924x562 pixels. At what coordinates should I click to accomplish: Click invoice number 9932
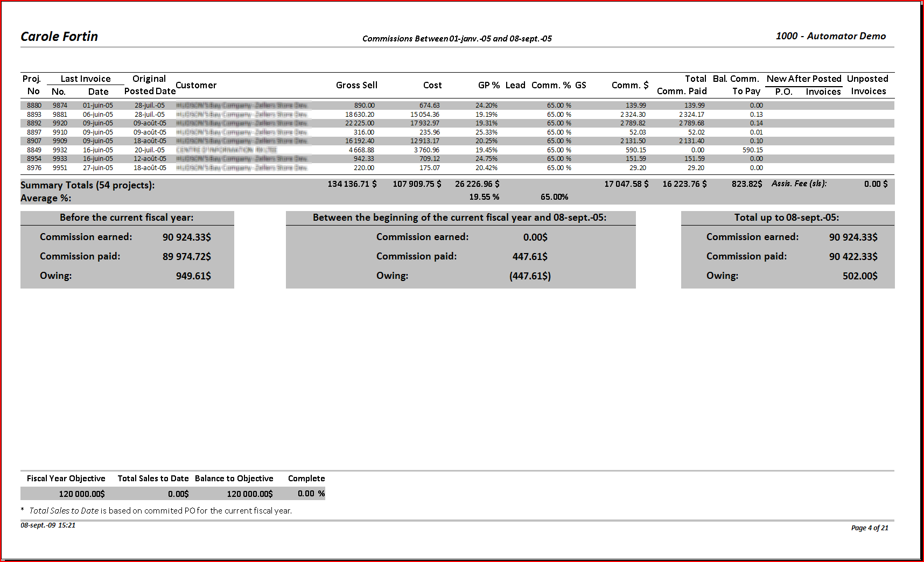click(60, 150)
